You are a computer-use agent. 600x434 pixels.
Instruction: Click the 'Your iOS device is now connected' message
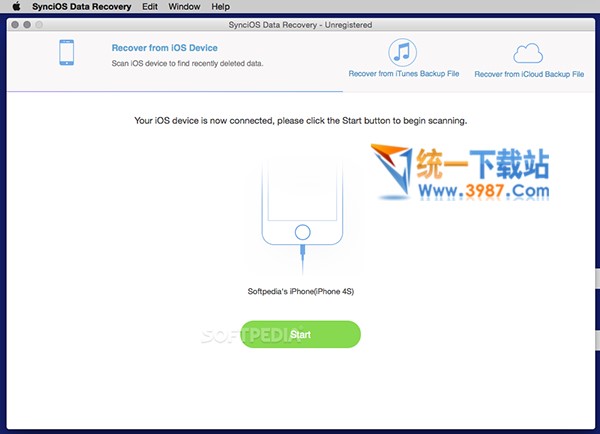[301, 121]
